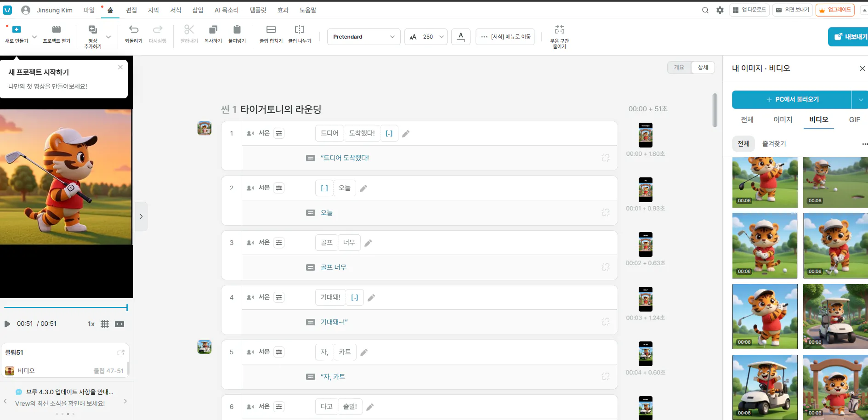868x420 pixels.
Task: Click the 붙여넣기 paste icon
Action: point(237,29)
